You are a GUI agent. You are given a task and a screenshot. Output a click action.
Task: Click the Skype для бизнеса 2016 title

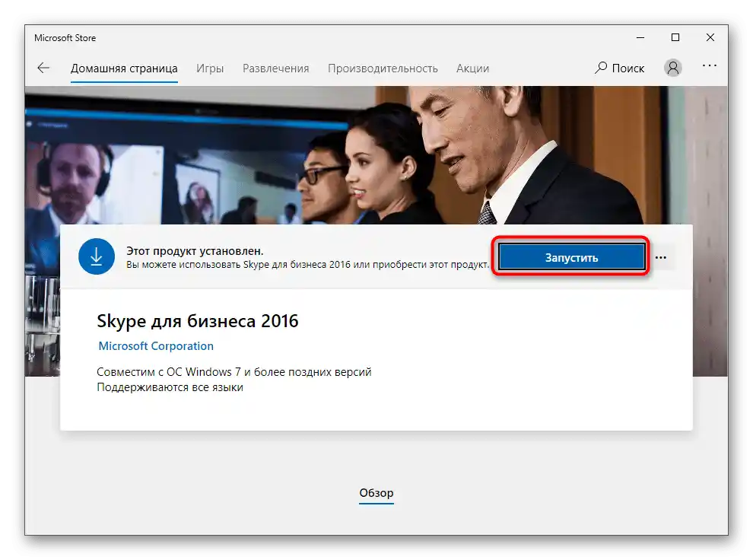pos(198,321)
